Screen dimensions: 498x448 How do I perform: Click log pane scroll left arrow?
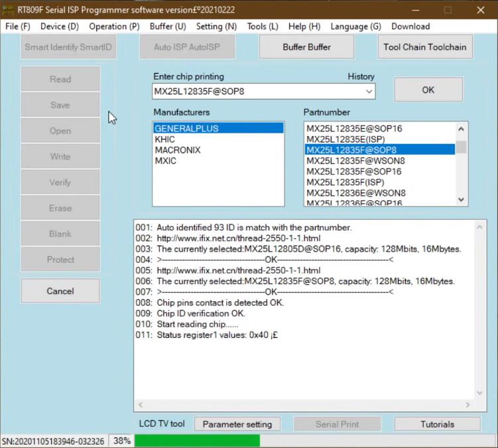tap(141, 405)
